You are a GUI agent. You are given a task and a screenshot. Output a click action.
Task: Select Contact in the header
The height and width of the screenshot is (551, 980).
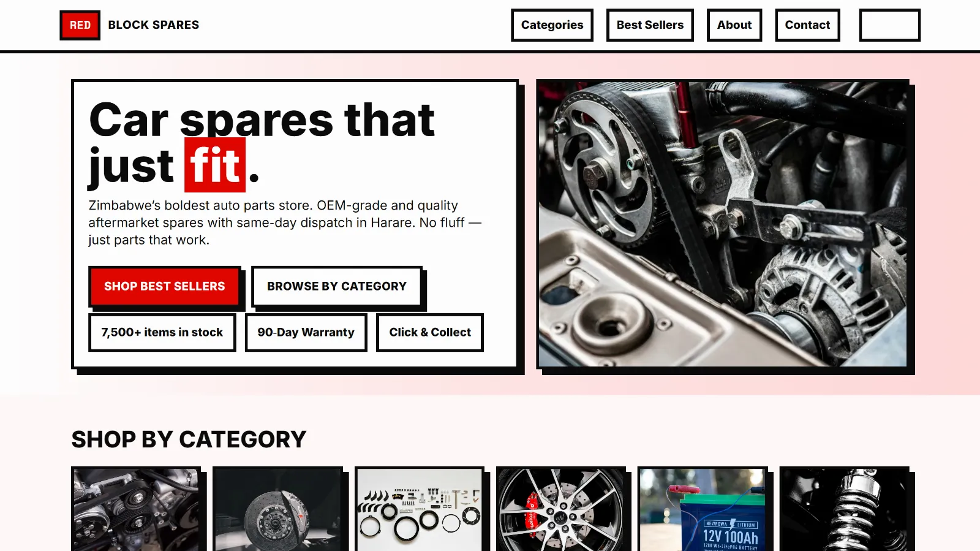coord(807,25)
